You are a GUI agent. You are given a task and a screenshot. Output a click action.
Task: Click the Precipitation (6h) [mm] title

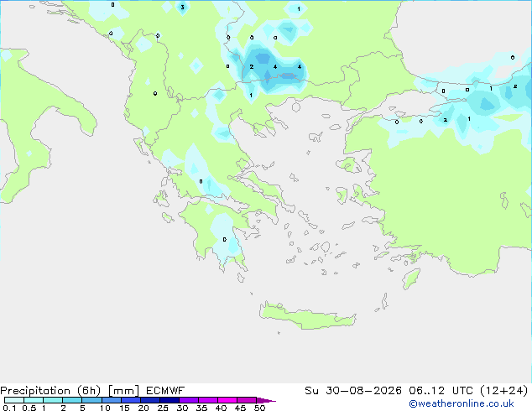(x=70, y=391)
